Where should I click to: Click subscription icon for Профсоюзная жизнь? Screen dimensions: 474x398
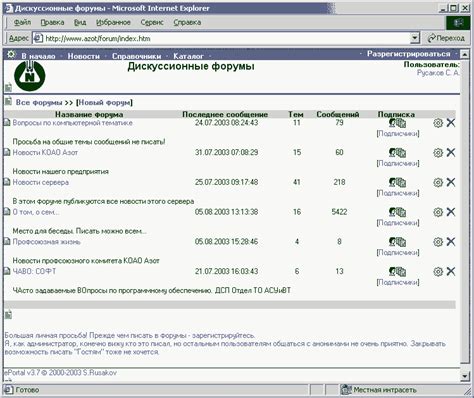(x=397, y=242)
